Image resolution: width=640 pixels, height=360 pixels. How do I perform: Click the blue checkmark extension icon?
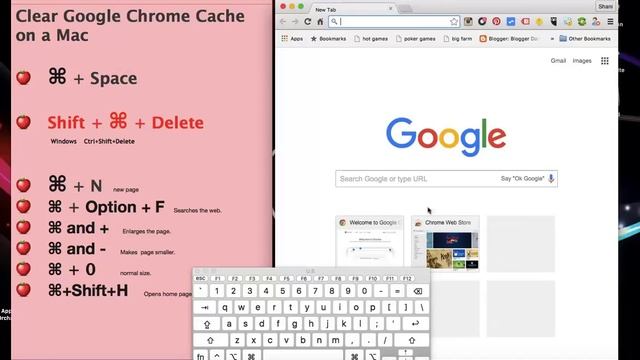[511, 22]
